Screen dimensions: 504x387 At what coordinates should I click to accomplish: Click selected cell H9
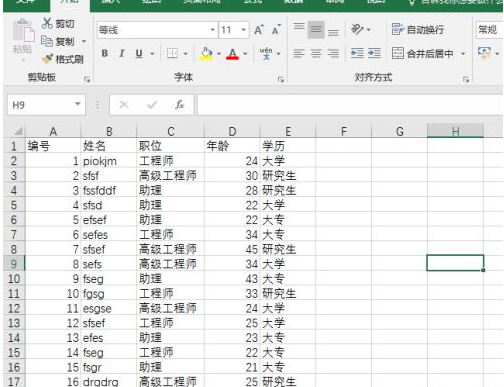tap(455, 263)
